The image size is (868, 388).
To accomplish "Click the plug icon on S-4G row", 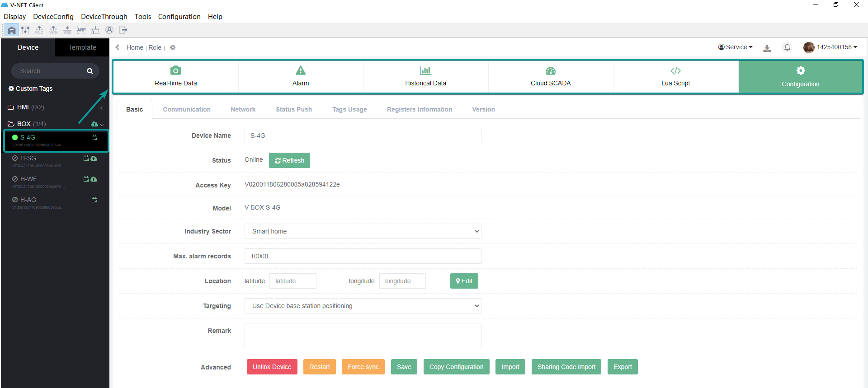I will click(94, 137).
